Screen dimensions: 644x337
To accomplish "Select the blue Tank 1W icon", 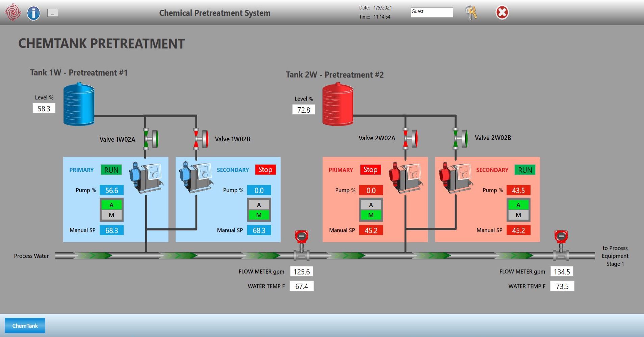I will [x=79, y=104].
